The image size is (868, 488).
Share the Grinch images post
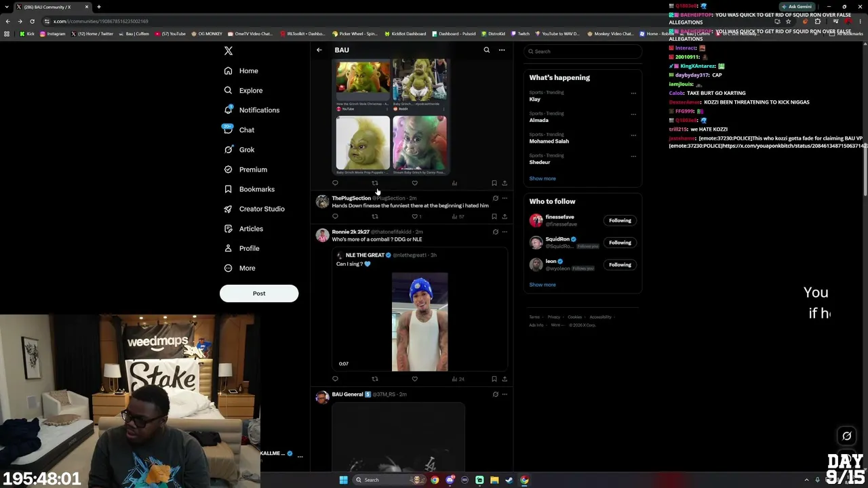point(505,183)
